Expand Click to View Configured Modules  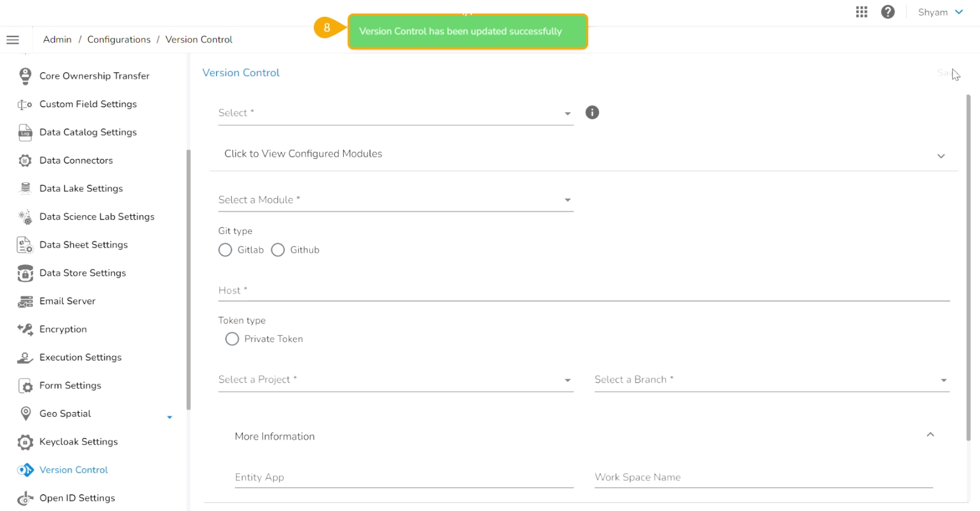[582, 155]
